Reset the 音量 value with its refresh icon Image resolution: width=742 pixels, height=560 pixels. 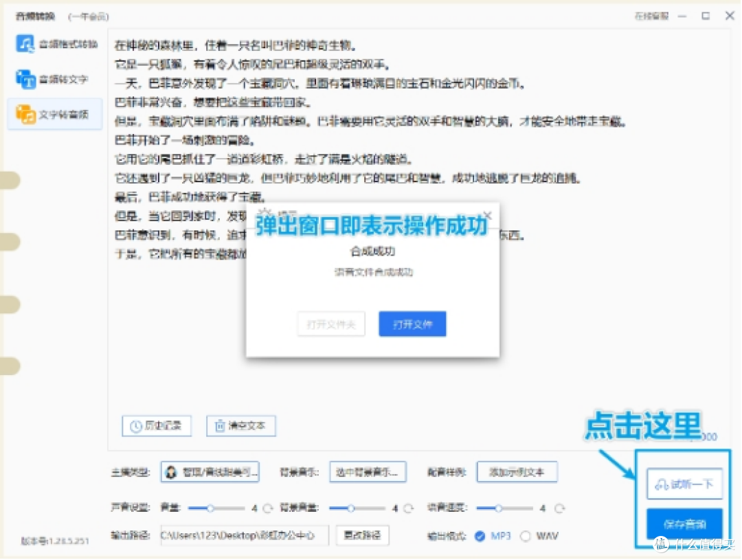(268, 508)
